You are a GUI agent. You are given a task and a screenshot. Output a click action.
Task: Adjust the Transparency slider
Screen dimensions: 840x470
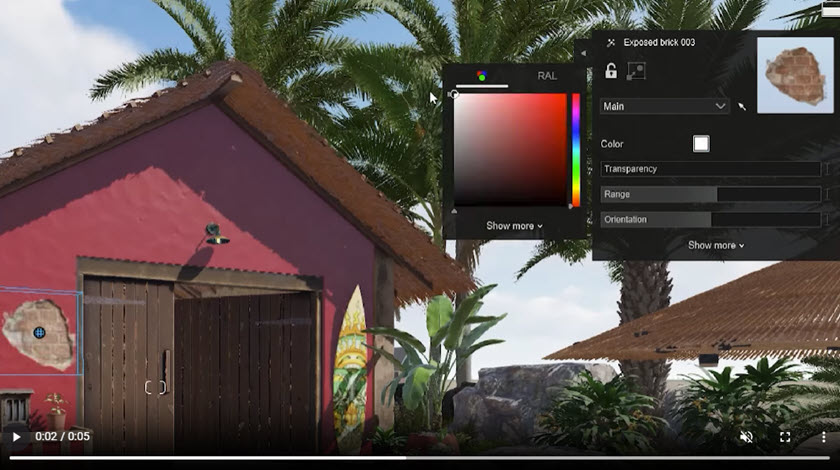pos(710,169)
